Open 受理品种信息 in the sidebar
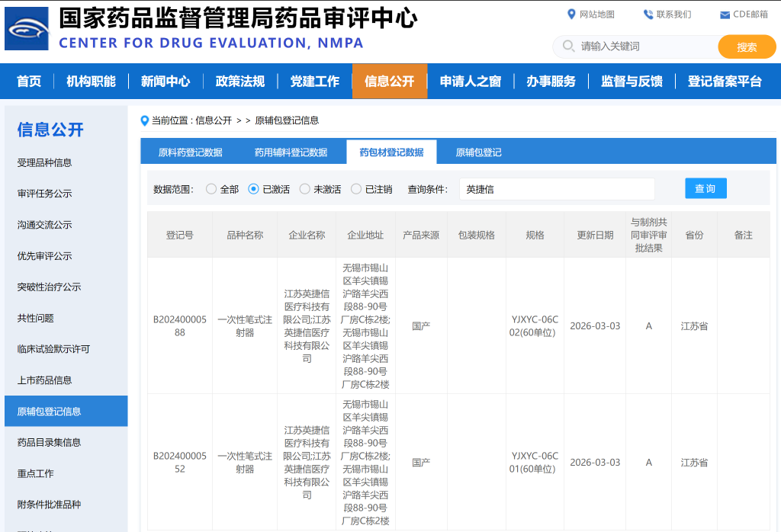Screen dimensions: 781x532 (x=45, y=162)
